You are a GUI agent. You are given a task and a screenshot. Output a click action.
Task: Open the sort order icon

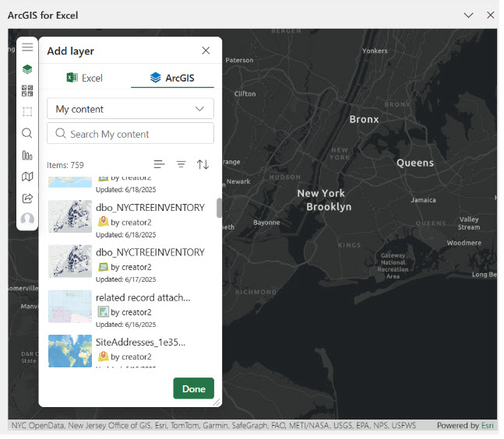click(203, 164)
